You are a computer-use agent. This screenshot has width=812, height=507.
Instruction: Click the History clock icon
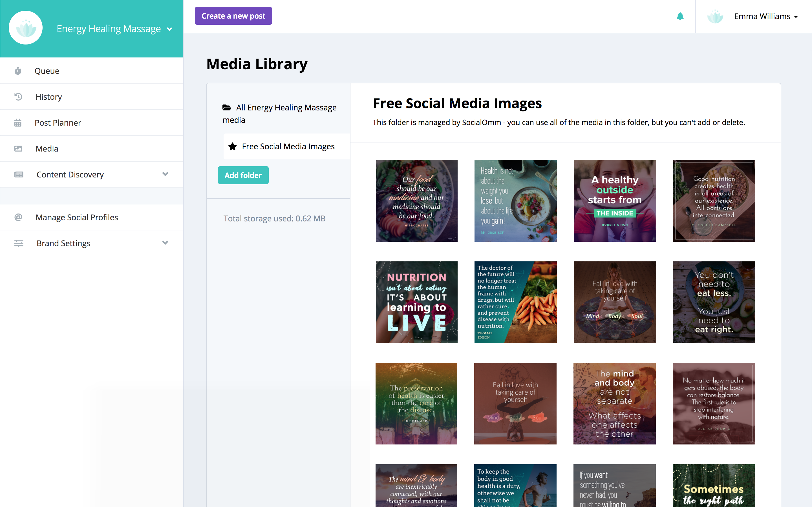[x=18, y=97]
